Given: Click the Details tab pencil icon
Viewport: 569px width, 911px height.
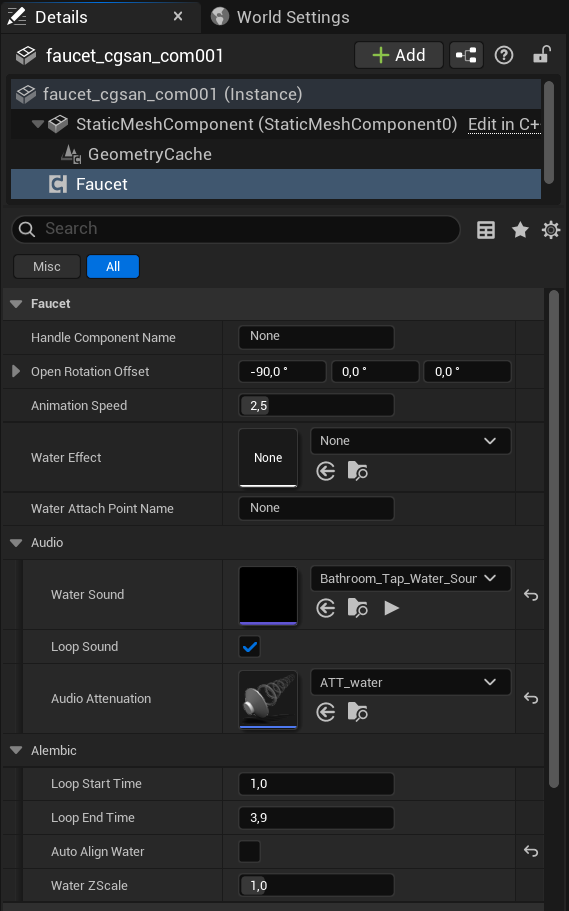Looking at the screenshot, I should click(x=16, y=17).
